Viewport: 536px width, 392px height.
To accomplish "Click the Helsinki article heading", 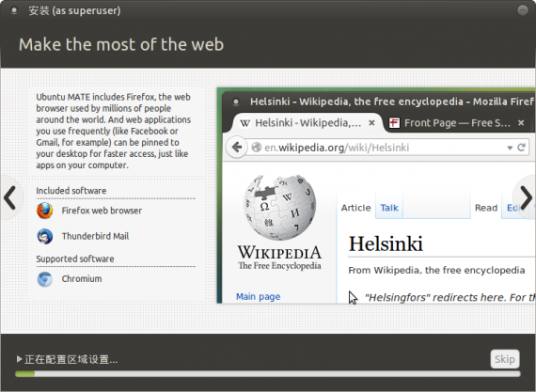I will tap(386, 243).
